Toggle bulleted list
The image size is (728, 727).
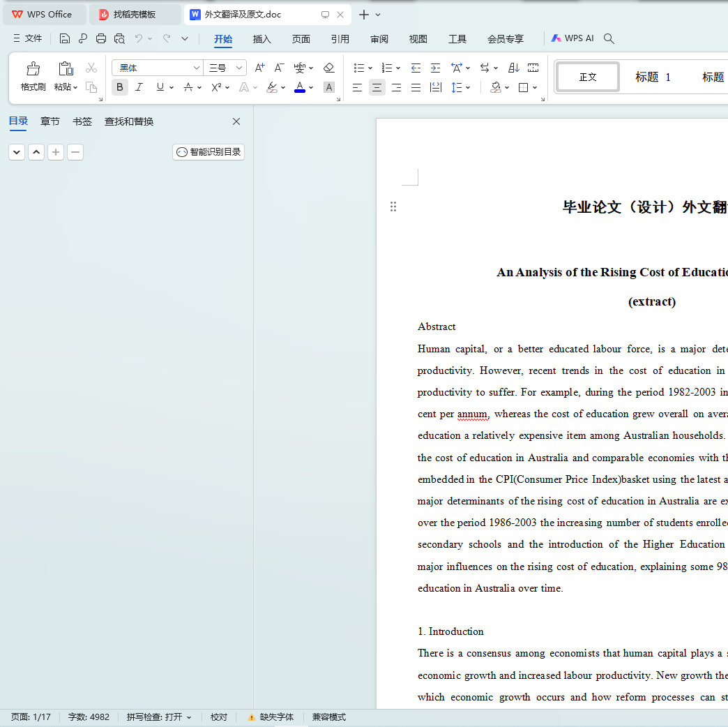tap(358, 68)
